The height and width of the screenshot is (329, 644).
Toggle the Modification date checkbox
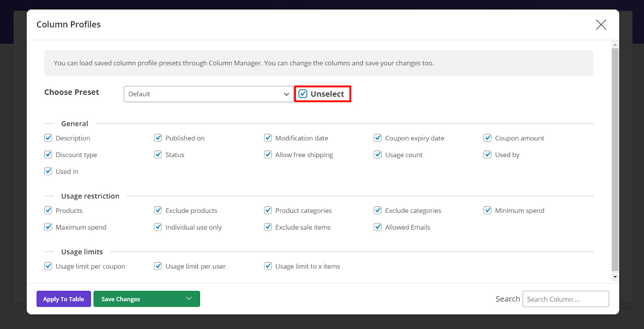268,138
